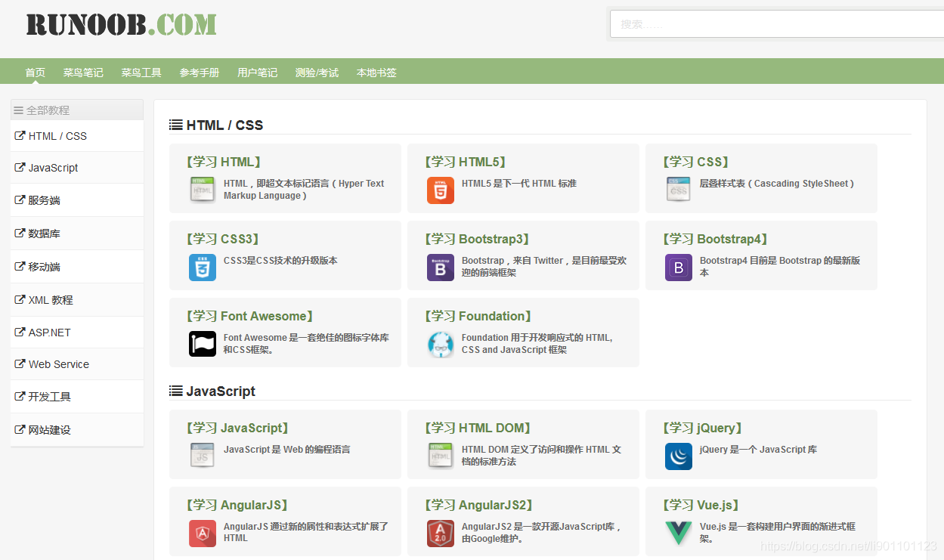This screenshot has width=944, height=560.
Task: Open 本地书签 in the navigation bar
Action: click(376, 73)
